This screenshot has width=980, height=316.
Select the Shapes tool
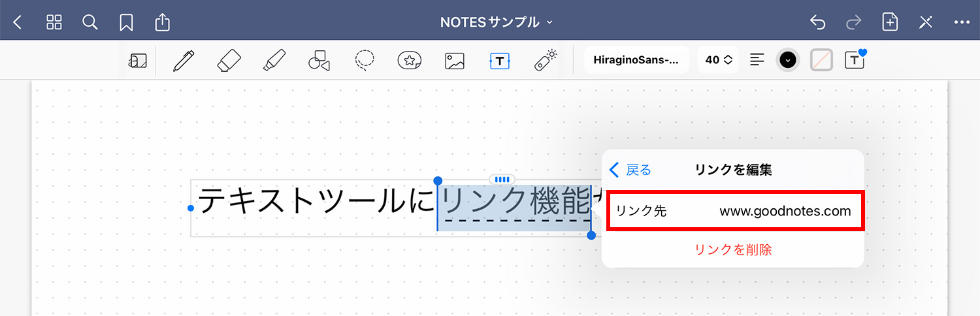pos(319,61)
